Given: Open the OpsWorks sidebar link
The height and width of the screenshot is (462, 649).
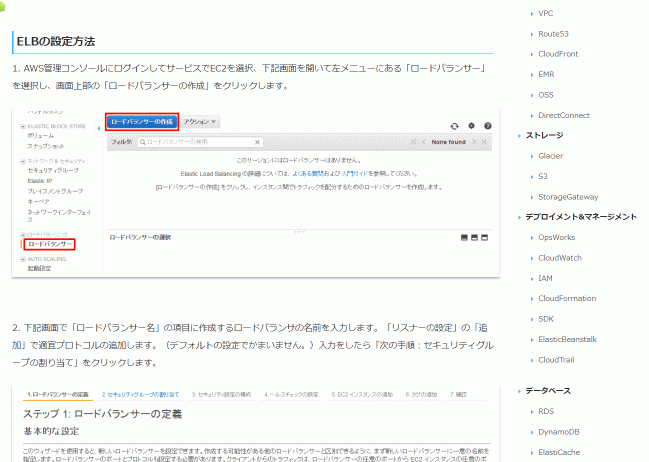Looking at the screenshot, I should pos(556,238).
